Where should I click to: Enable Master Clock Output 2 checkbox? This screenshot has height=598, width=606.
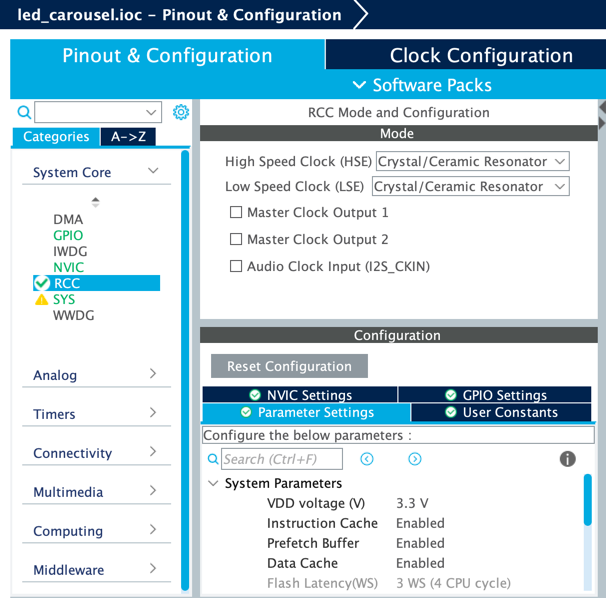pyautogui.click(x=236, y=239)
